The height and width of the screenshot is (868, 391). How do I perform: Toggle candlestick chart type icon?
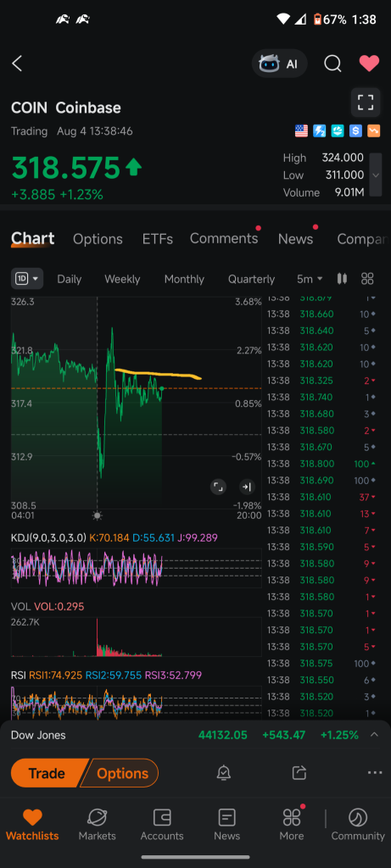pos(343,279)
